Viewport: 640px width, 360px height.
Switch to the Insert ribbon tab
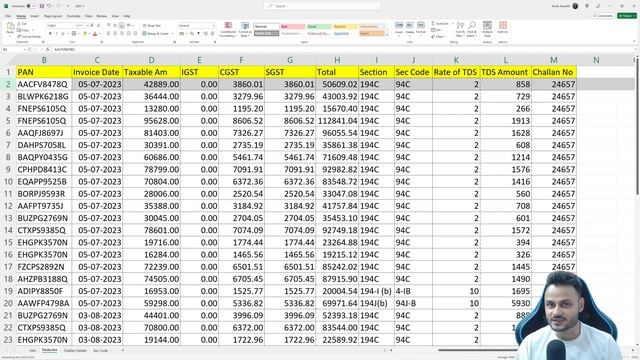[35, 16]
